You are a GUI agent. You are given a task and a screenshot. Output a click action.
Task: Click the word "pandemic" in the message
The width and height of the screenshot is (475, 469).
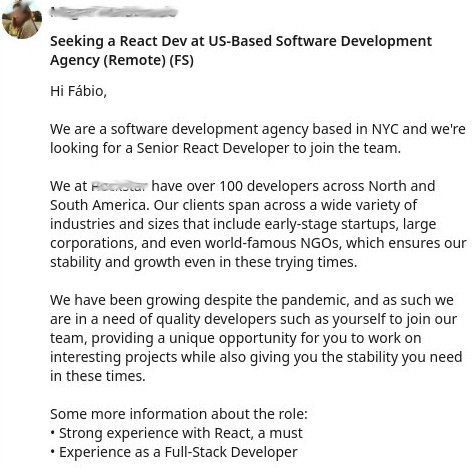click(x=315, y=300)
